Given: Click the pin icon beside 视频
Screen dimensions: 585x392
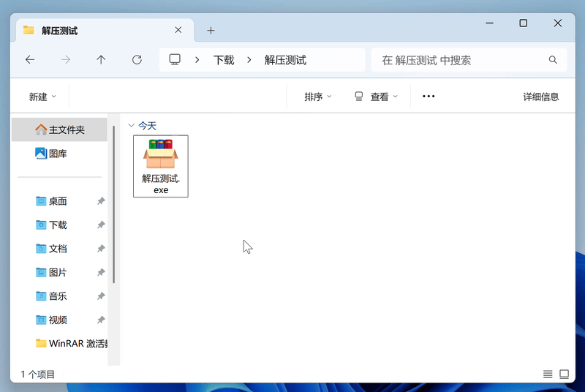Looking at the screenshot, I should [101, 320].
